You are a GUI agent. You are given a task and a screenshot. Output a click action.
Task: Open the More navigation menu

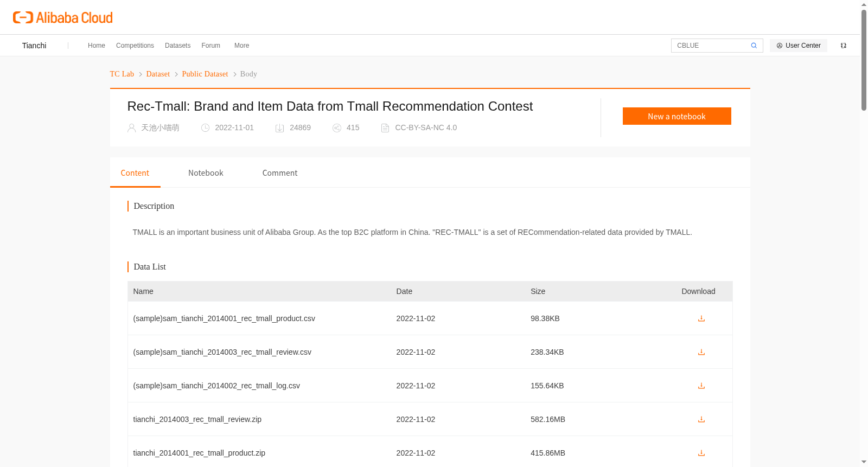tap(241, 46)
